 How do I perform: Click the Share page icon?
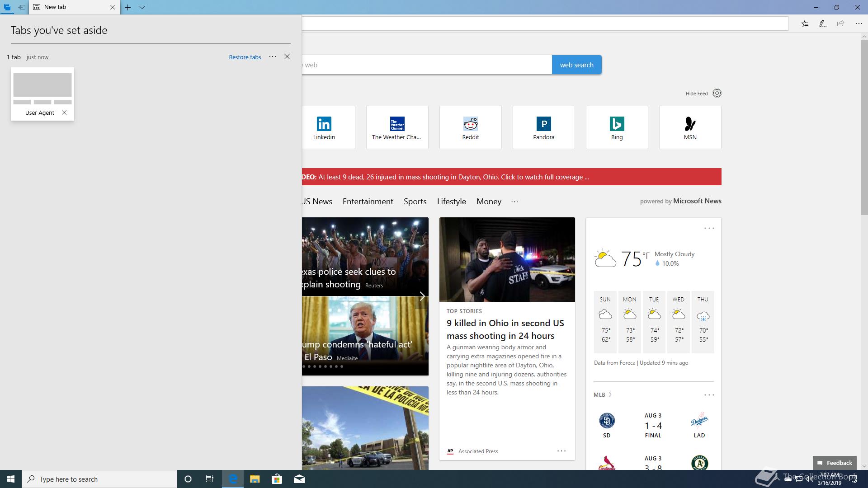[840, 23]
